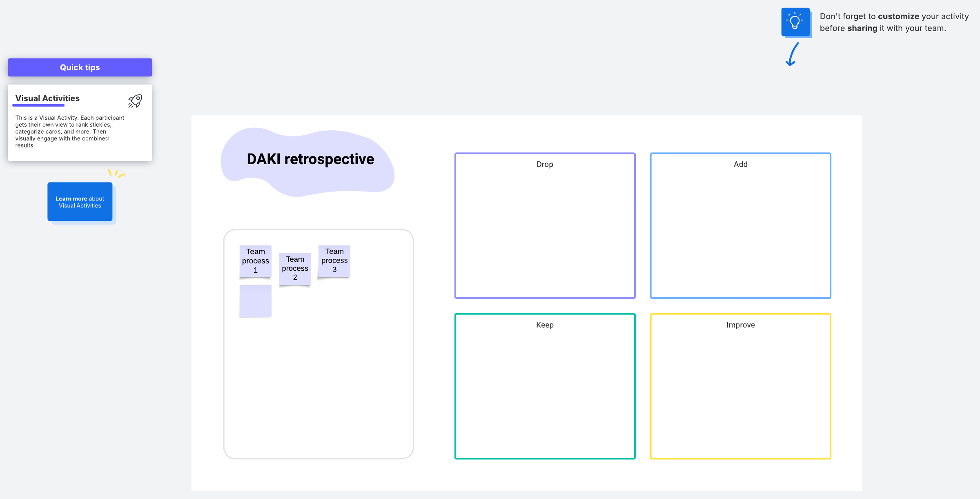Screen dimensions: 980x499
Task: Click the Improve category box
Action: [740, 392]
